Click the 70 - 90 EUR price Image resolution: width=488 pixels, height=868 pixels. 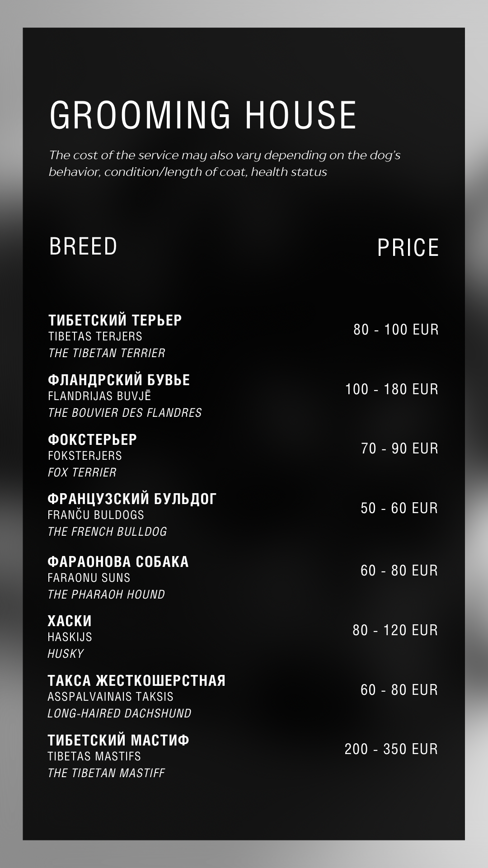[x=399, y=448]
